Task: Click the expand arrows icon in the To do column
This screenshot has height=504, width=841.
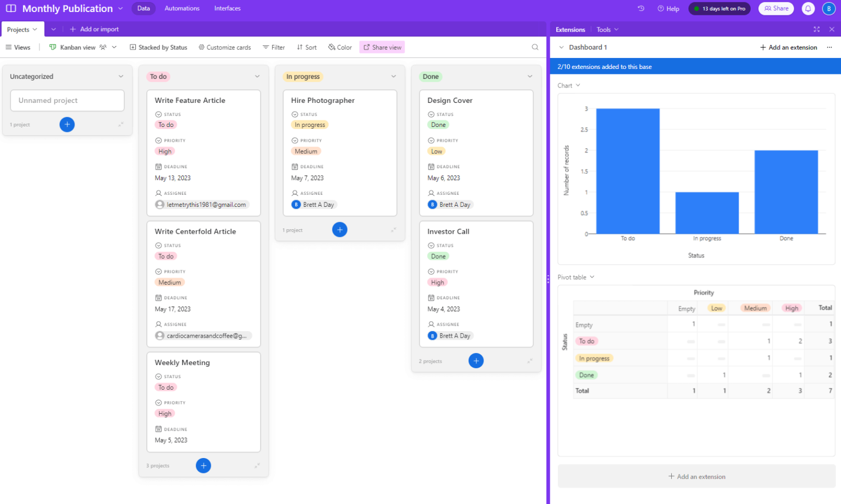Action: (257, 465)
